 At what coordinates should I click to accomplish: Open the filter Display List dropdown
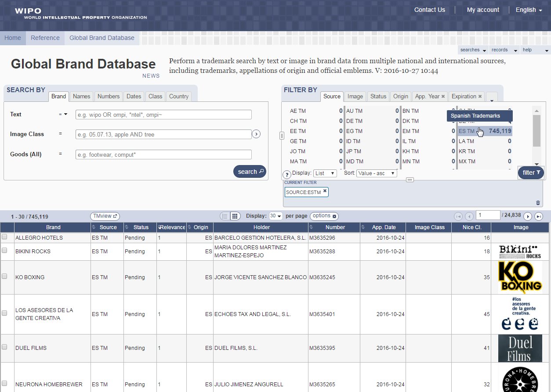[x=325, y=173]
